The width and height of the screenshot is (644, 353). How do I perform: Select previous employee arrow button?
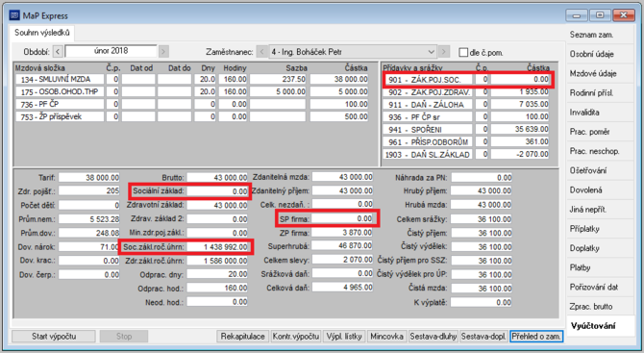(262, 52)
